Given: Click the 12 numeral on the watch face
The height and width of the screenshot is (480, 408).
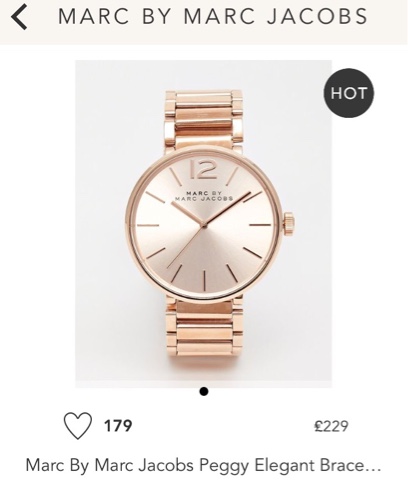Looking at the screenshot, I should click(x=204, y=170).
